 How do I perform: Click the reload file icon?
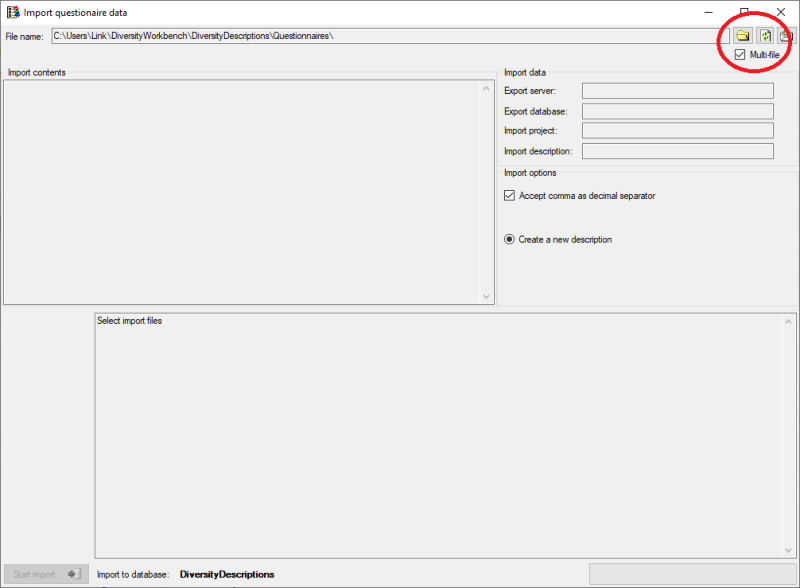(x=765, y=36)
